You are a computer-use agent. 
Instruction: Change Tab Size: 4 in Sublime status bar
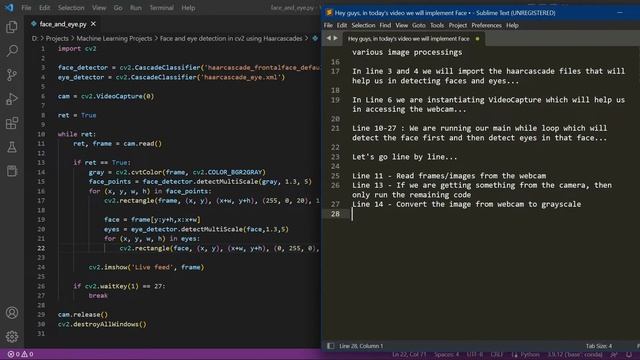(599, 346)
